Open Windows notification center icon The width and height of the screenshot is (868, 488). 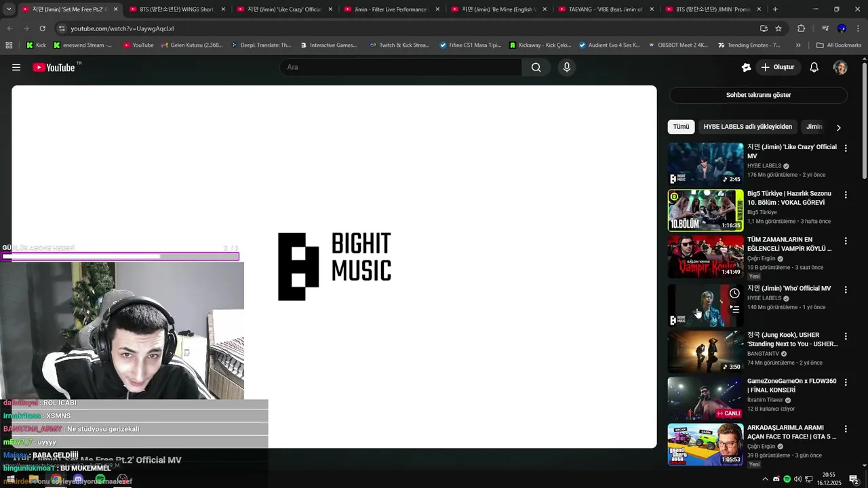pyautogui.click(x=854, y=479)
